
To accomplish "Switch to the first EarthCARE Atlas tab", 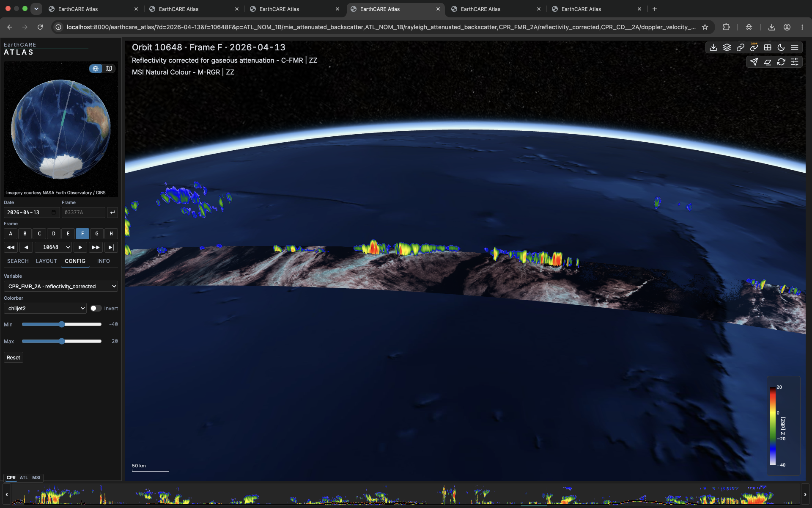I will pyautogui.click(x=94, y=9).
